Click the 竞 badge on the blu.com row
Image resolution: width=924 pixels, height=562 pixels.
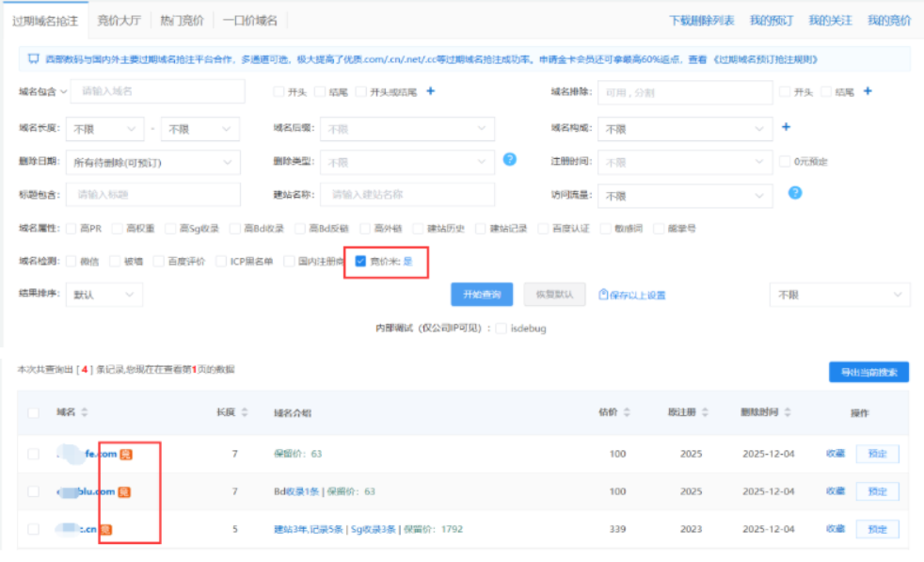click(x=124, y=491)
